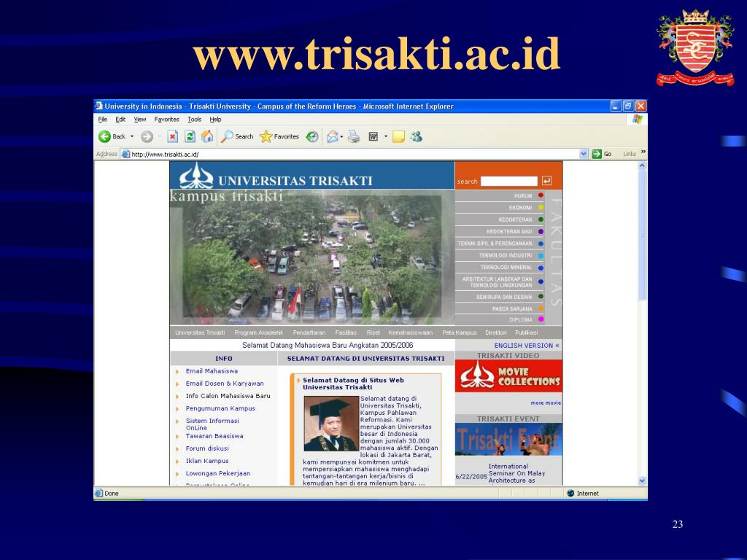Open Info Calon Mahasiswa Baru link
This screenshot has height=560, width=747.
228,396
